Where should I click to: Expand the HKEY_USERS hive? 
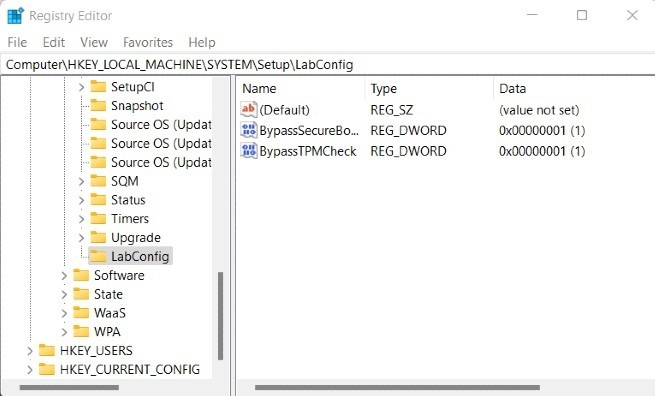(30, 351)
